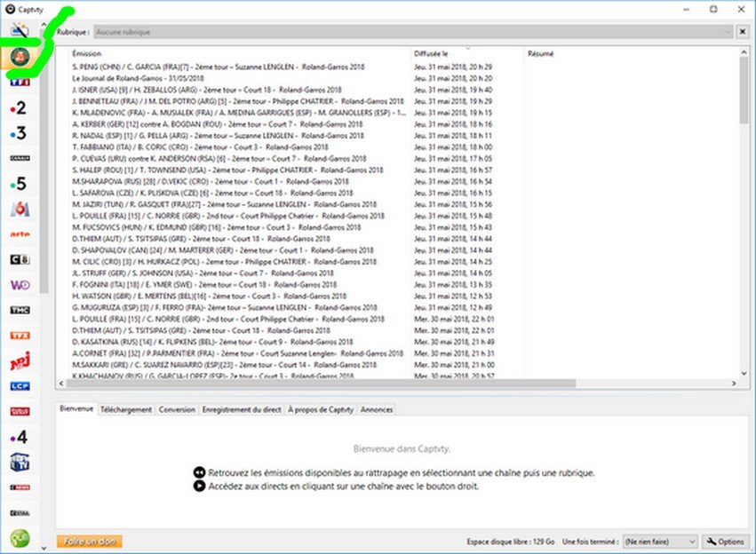Select the BFM TV channel

20,463
